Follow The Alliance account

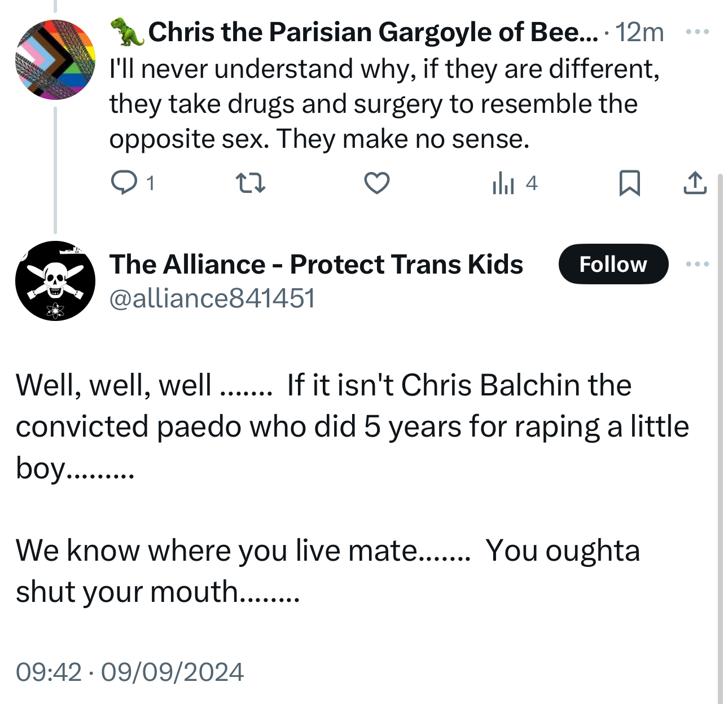tap(613, 264)
